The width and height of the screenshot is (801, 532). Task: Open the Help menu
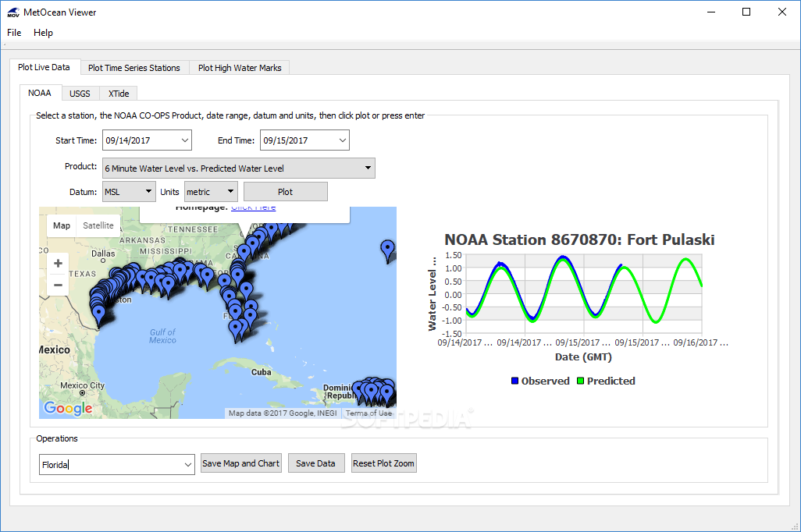tap(44, 33)
